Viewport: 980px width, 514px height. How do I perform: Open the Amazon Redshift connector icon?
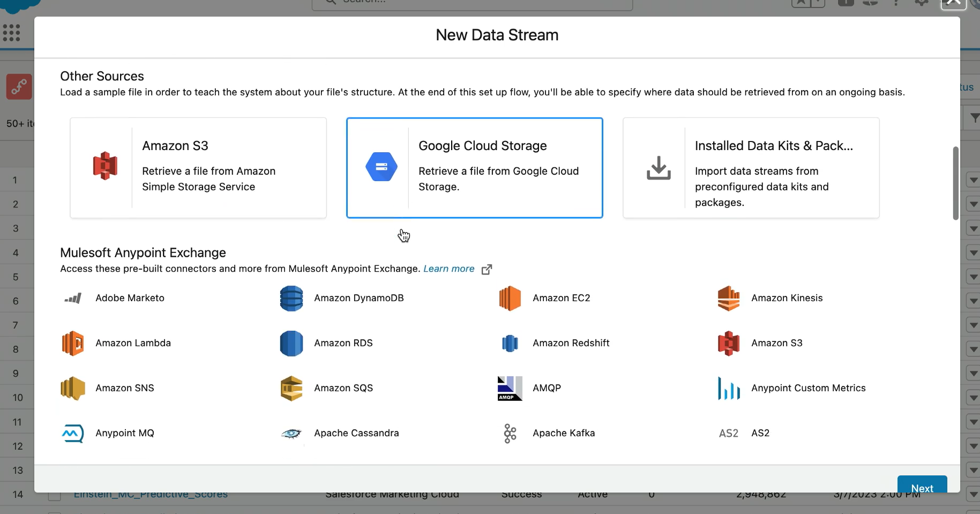click(510, 344)
